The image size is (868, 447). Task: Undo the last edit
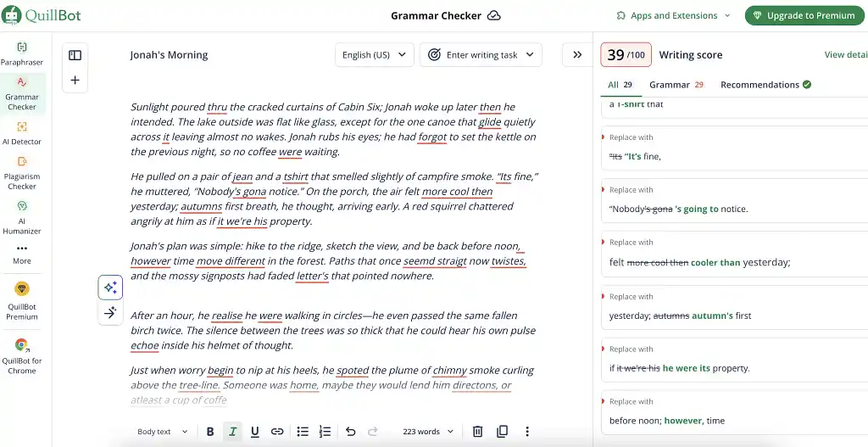[x=350, y=432]
